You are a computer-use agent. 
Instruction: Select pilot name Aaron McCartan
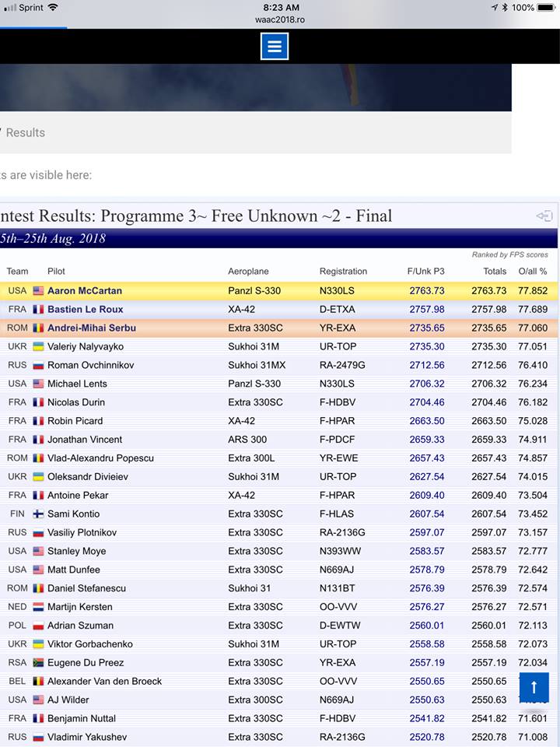pos(85,290)
